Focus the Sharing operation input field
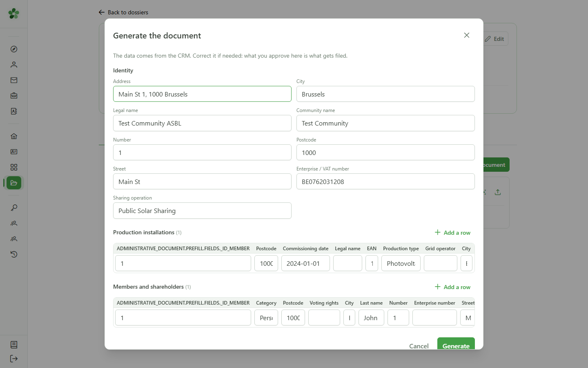Image resolution: width=588 pixels, height=368 pixels. click(x=202, y=211)
